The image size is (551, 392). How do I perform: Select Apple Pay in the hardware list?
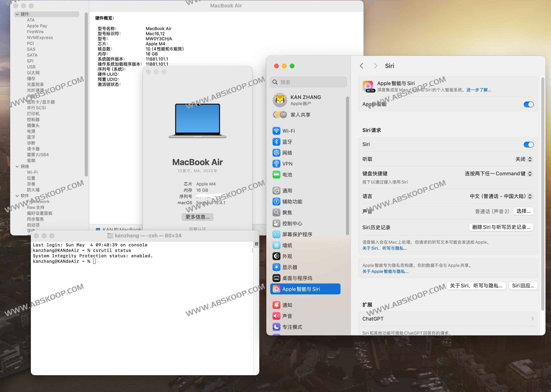pyautogui.click(x=37, y=26)
